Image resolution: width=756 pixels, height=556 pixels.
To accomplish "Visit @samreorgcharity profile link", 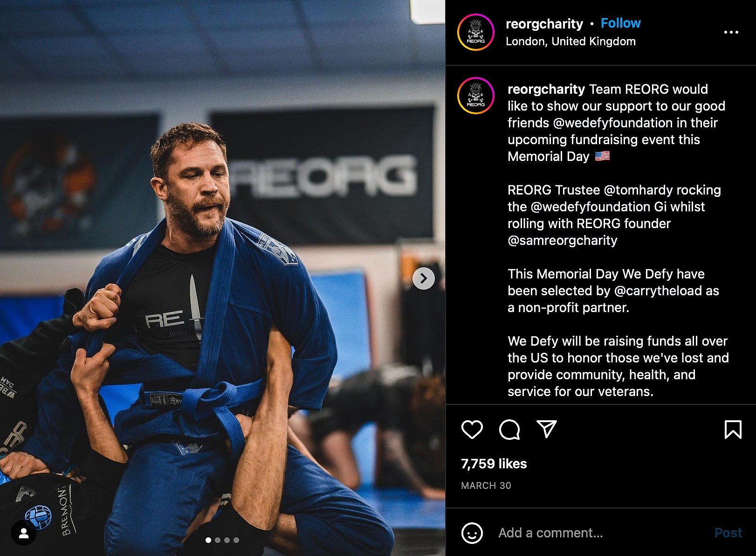I will [562, 240].
